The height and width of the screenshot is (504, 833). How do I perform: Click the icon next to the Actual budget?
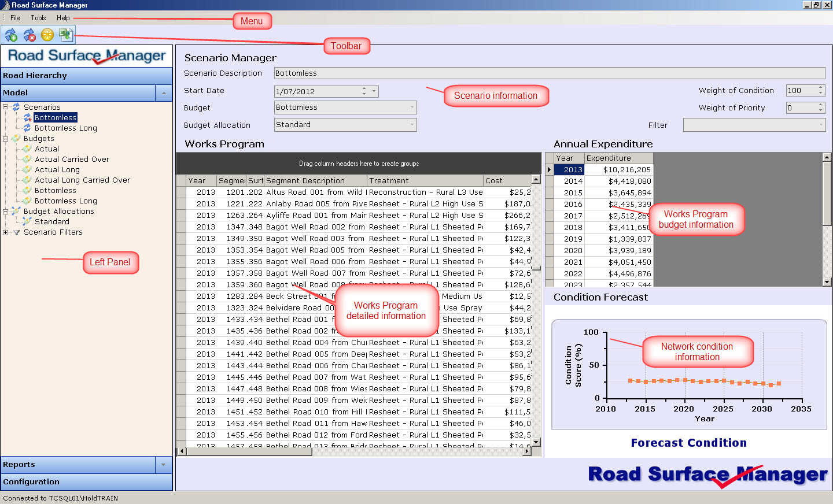(x=27, y=149)
